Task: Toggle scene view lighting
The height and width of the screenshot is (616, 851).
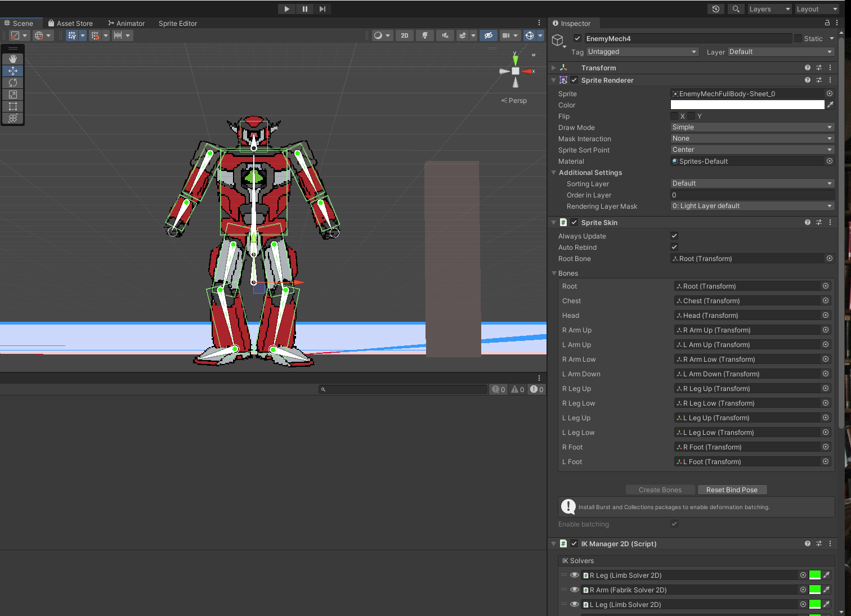Action: pos(425,35)
